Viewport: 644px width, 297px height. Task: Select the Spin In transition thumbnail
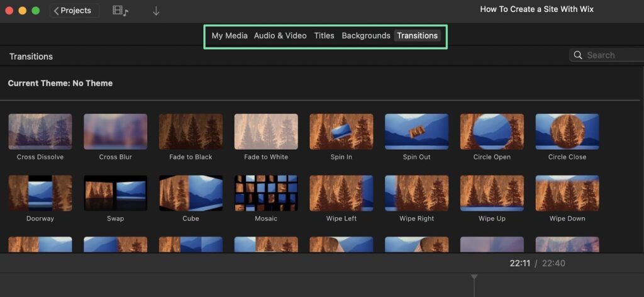[341, 132]
